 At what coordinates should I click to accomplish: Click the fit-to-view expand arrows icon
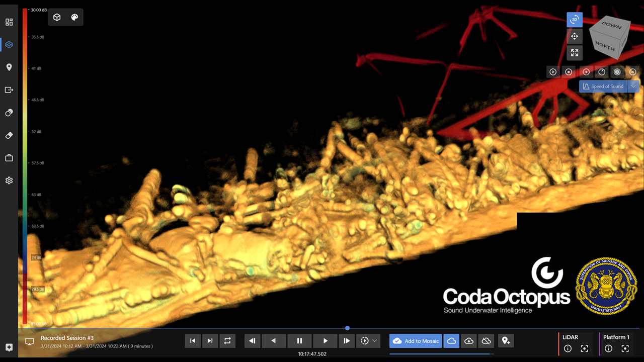575,53
